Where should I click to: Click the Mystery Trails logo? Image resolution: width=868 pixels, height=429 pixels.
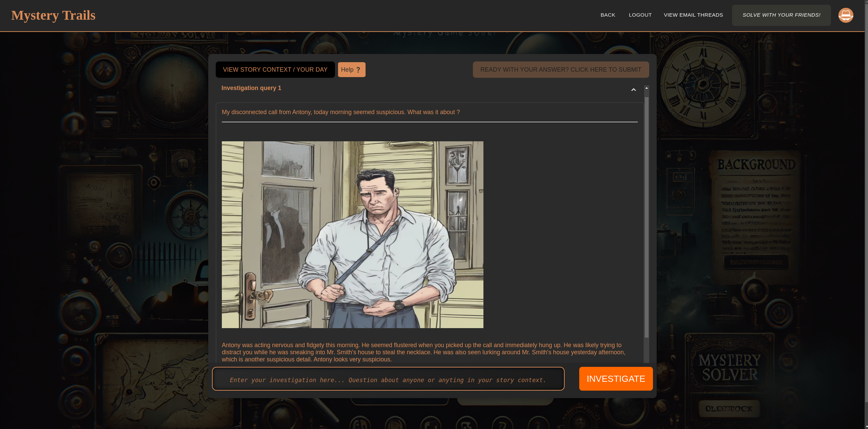[x=53, y=15]
